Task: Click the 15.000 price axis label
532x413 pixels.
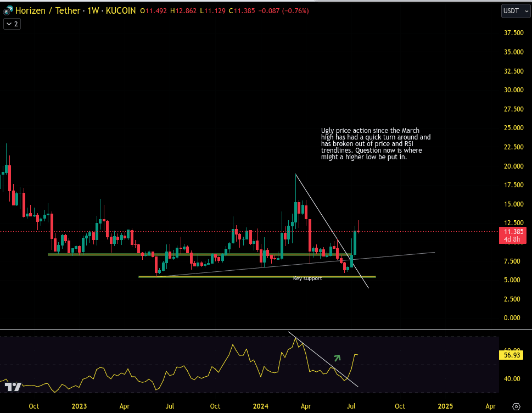Action: pyautogui.click(x=513, y=204)
